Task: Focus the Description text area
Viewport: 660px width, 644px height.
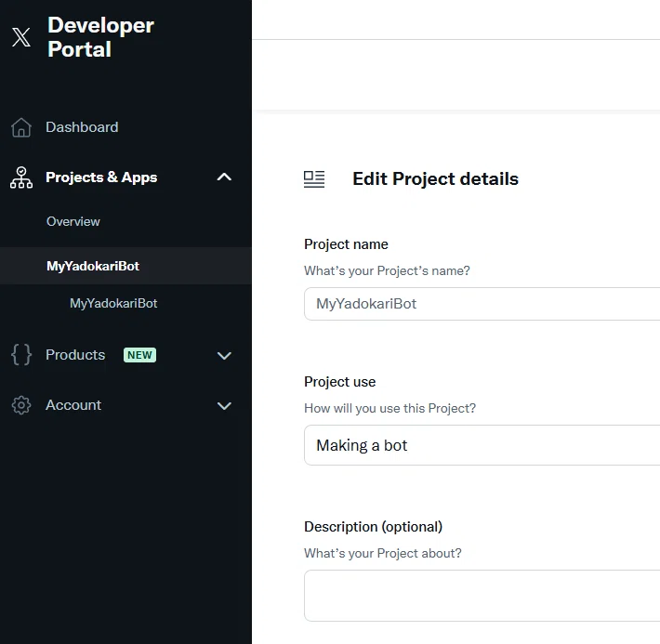Action: [482, 596]
